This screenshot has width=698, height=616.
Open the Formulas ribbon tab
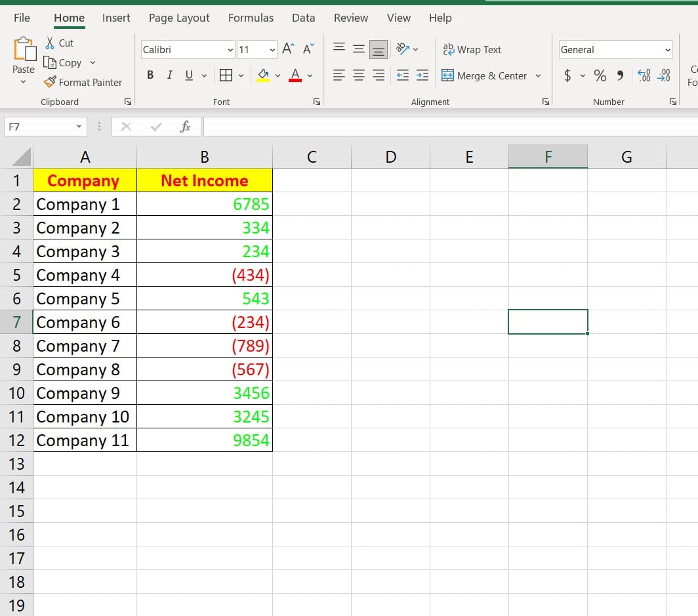[x=251, y=18]
